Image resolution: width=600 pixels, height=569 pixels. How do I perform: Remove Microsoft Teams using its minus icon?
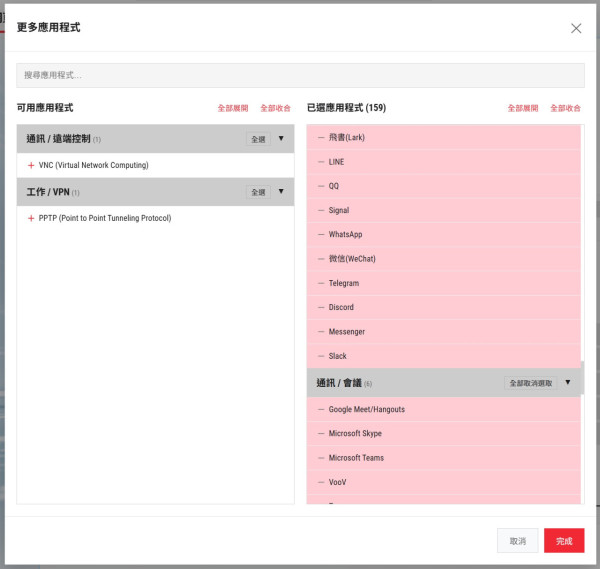point(321,458)
